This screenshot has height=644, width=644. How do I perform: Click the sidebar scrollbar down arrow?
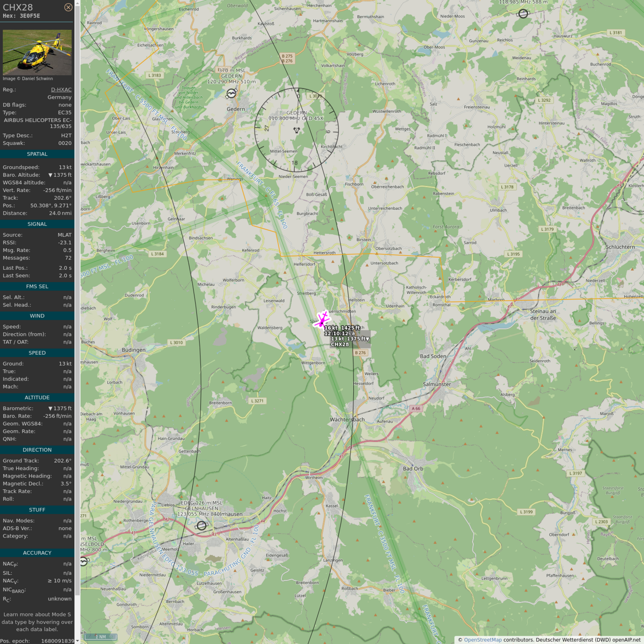77,640
